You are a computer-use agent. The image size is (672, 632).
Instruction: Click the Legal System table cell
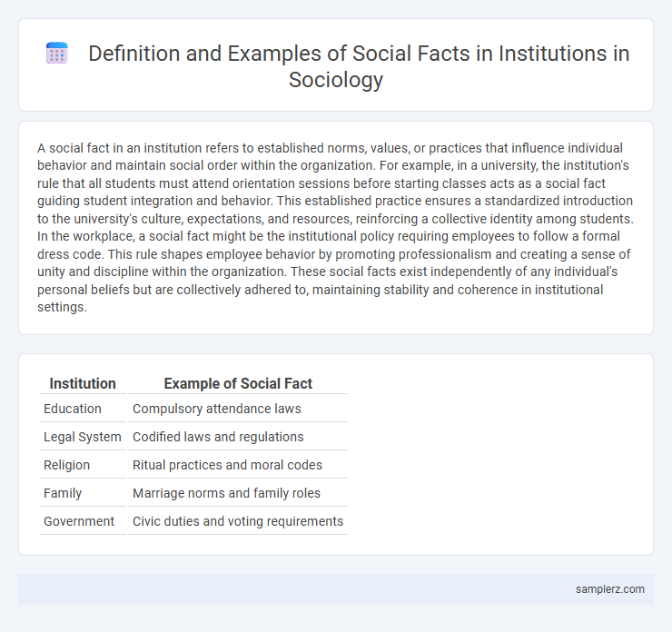83,437
